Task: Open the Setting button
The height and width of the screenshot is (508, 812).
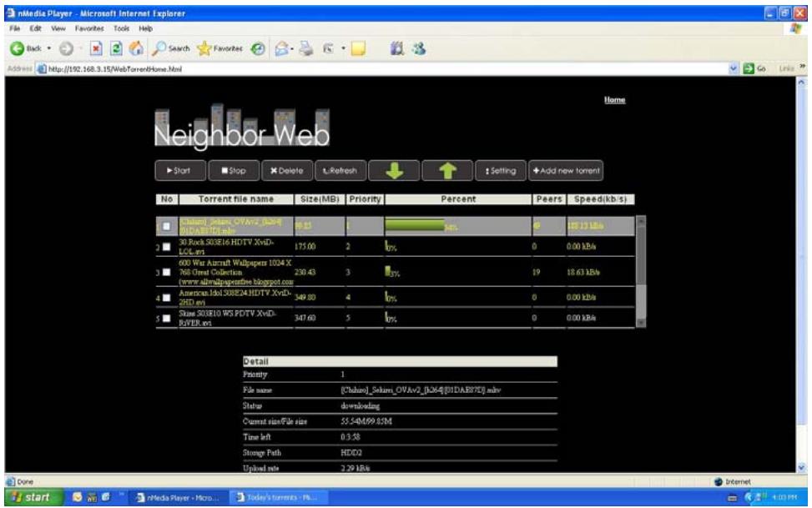Action: point(500,170)
